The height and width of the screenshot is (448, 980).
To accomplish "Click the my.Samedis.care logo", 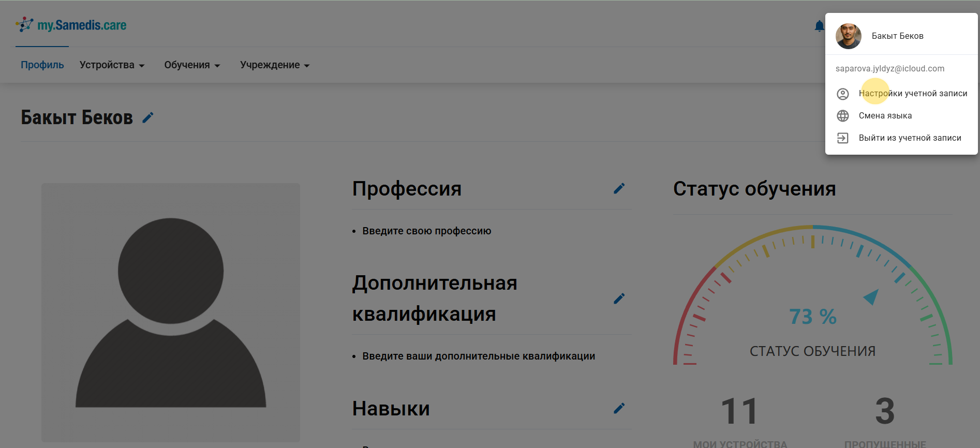I will [71, 25].
